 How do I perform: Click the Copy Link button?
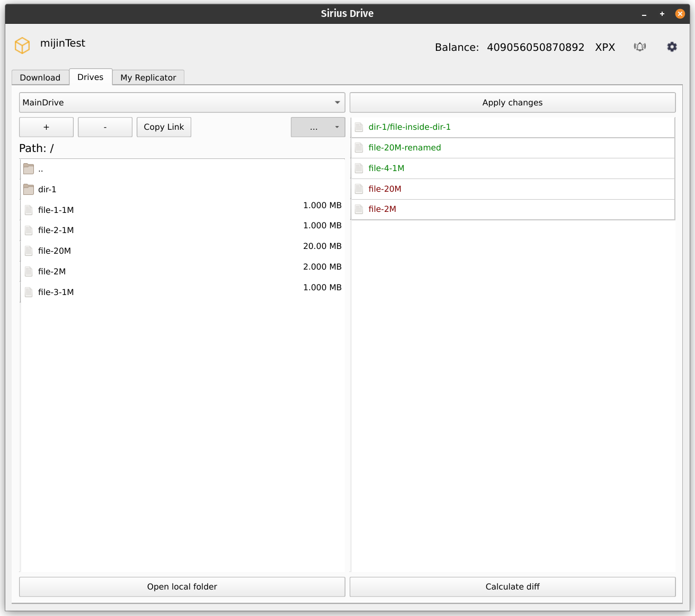[164, 127]
